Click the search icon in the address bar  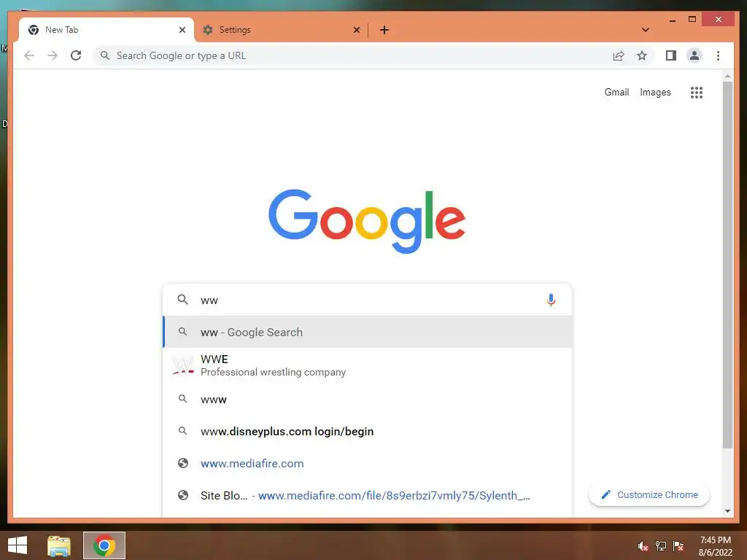(x=105, y=55)
